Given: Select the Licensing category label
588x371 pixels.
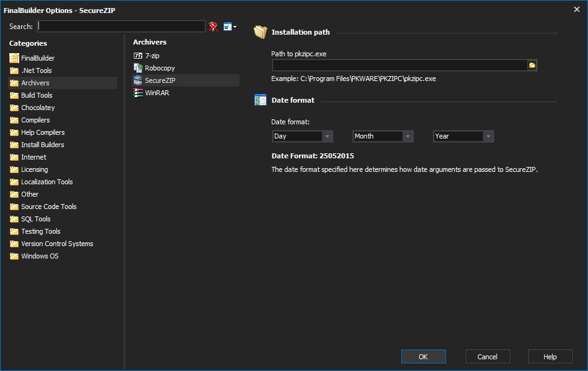Looking at the screenshot, I should (35, 169).
